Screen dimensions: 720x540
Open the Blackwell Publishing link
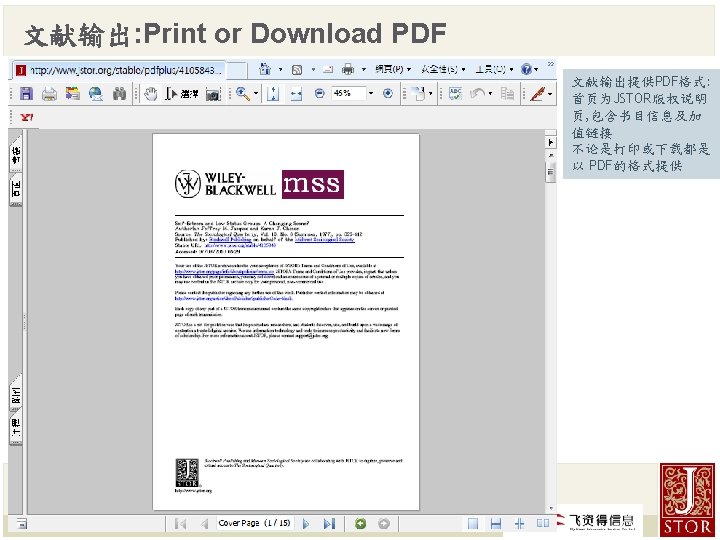[x=230, y=239]
